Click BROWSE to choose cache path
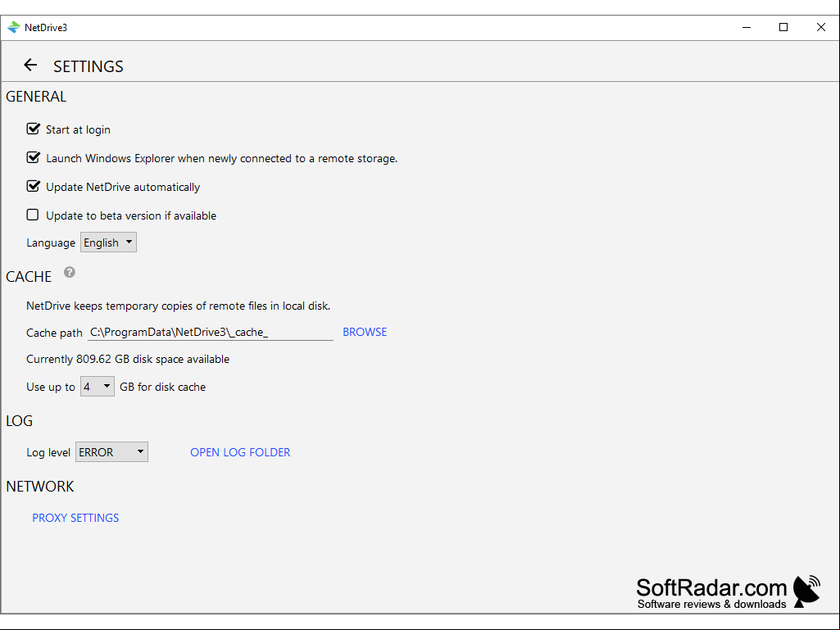Screen dimensions: 840x630 pos(365,332)
